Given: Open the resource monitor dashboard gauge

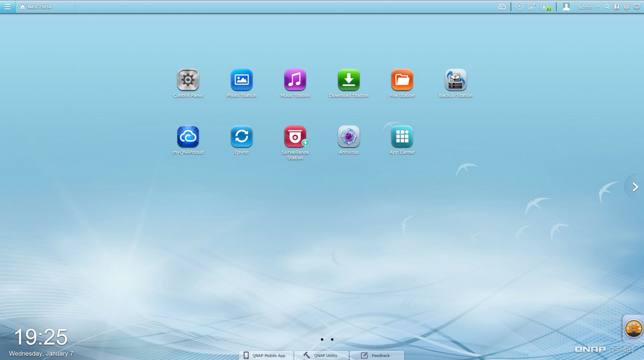Looking at the screenshot, I should coord(633,329).
